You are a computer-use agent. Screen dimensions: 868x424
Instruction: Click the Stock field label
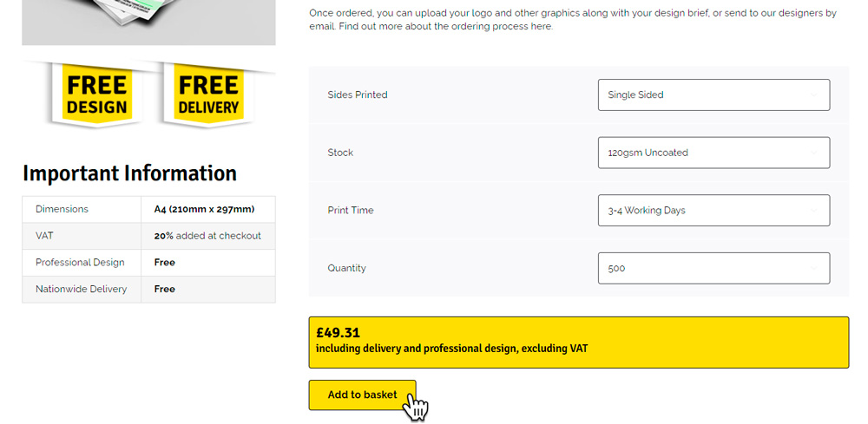(x=340, y=153)
